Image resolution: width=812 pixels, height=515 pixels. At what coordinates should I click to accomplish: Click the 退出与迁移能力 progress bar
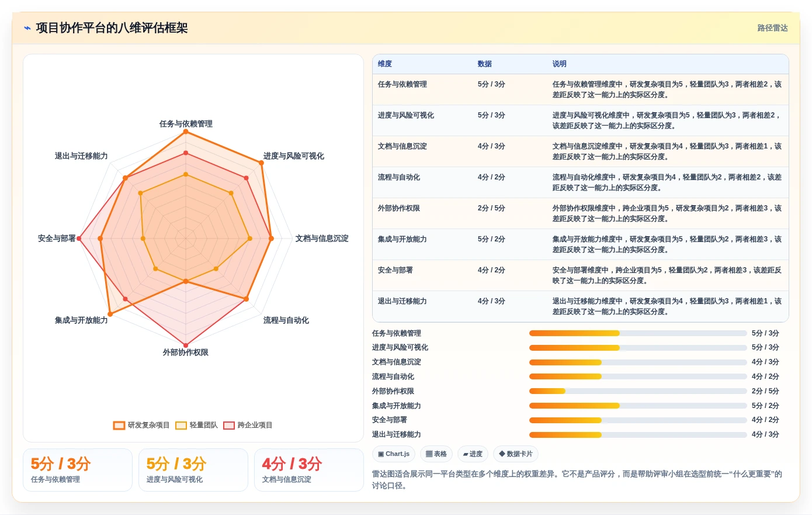pyautogui.click(x=638, y=434)
